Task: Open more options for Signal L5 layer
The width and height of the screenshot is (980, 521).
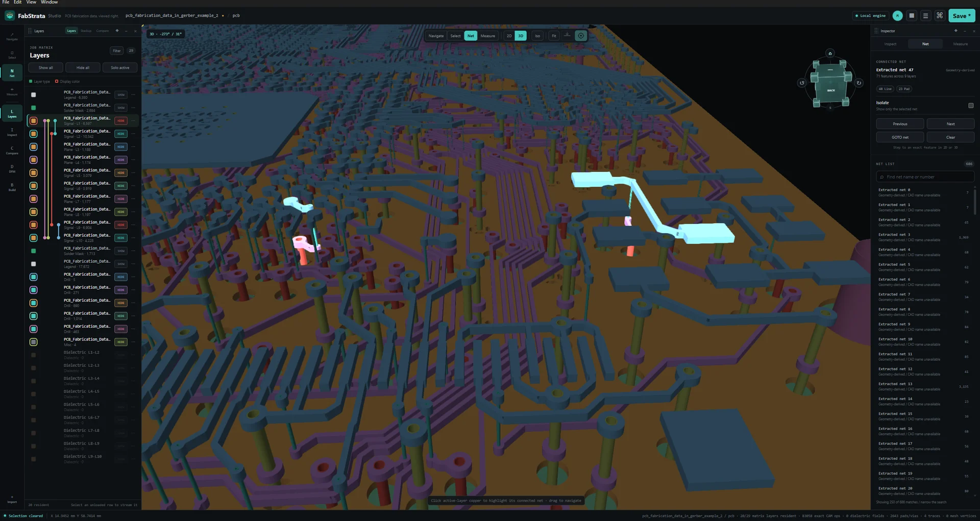Action: [133, 173]
